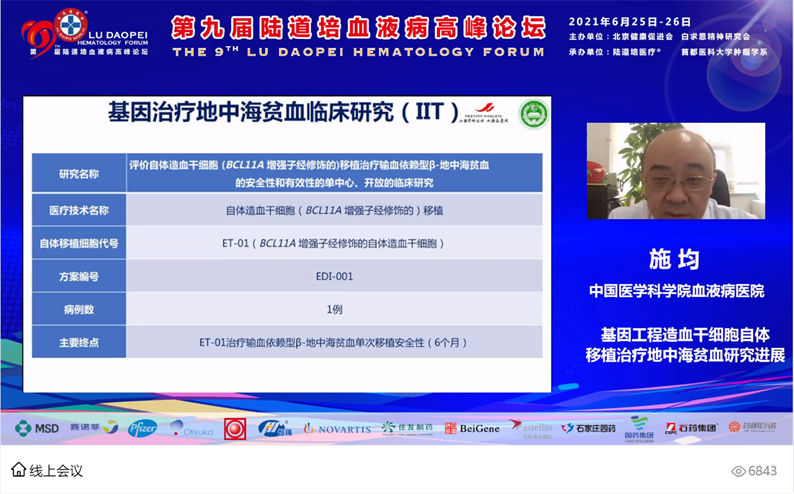794x494 pixels.
Task: Click the red circular sponsor logo
Action: [x=234, y=428]
